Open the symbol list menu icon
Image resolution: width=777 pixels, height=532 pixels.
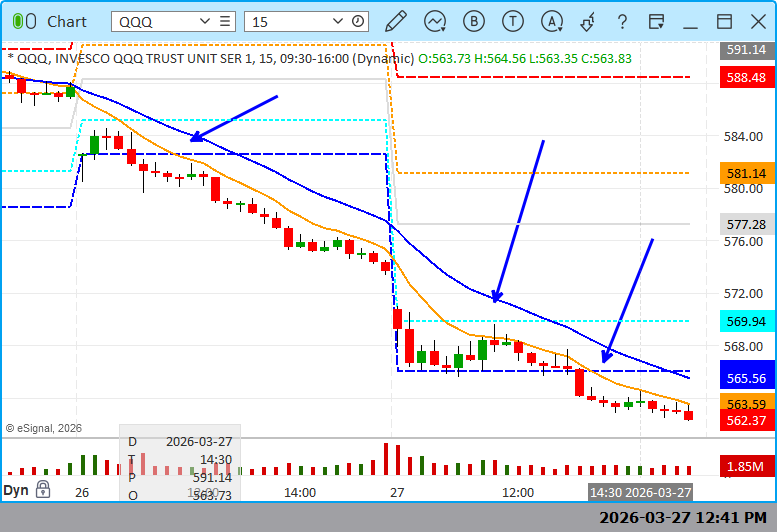(x=225, y=21)
